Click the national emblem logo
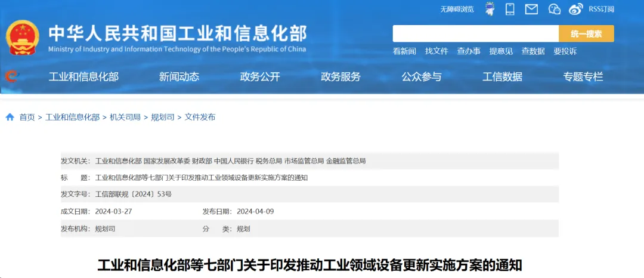The width and height of the screenshot is (644, 278). tap(22, 38)
